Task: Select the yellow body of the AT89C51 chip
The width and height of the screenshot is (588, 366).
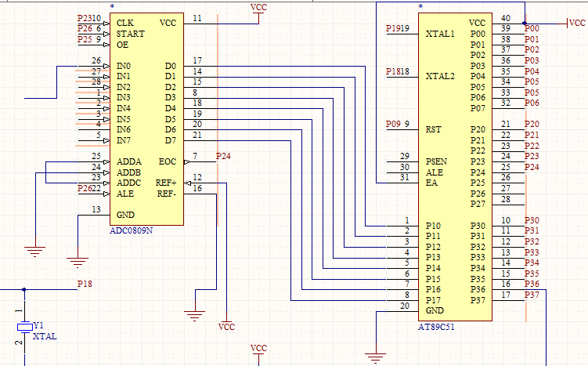Action: point(455,167)
